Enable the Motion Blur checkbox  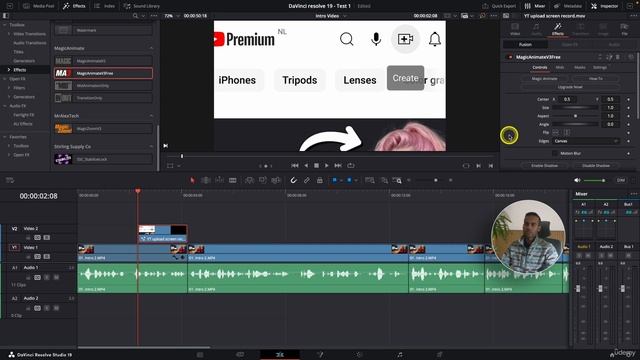tap(554, 153)
